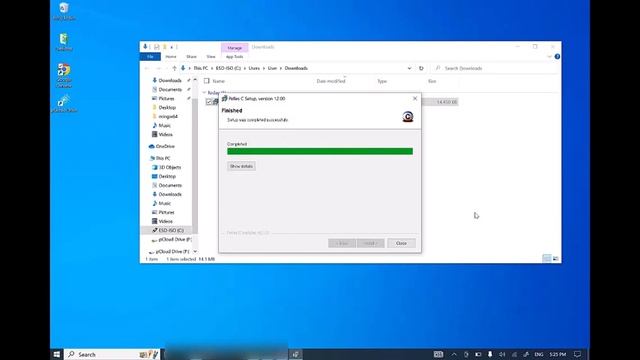Open the Action Center notifications icon

pyautogui.click(x=577, y=354)
